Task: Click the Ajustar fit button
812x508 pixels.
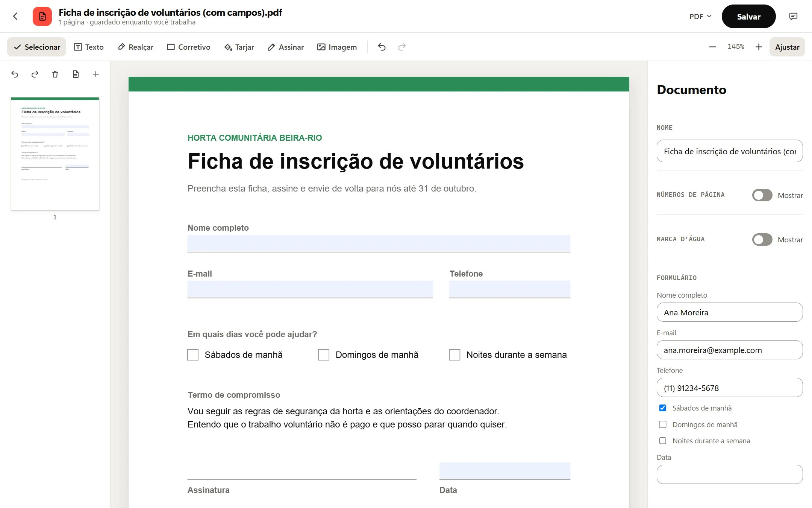Action: pyautogui.click(x=787, y=47)
